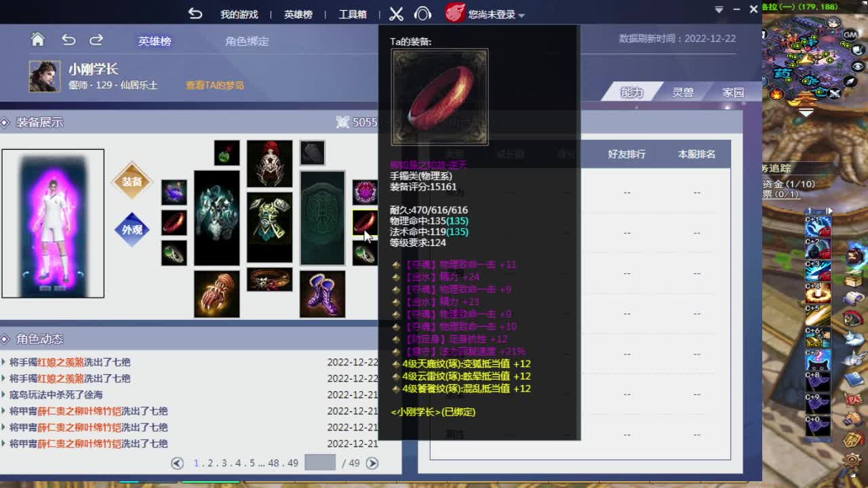The width and height of the screenshot is (868, 488).
Task: Select the purple gem slot on left column
Action: (174, 192)
